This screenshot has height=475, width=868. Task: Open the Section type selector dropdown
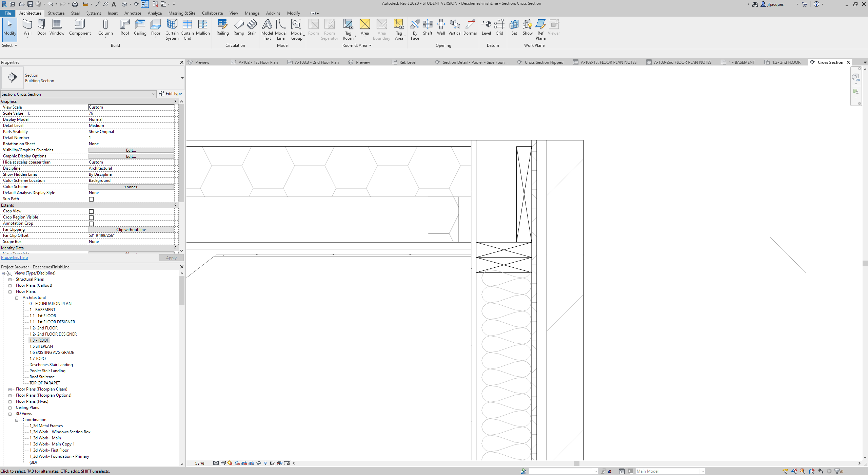tap(153, 94)
